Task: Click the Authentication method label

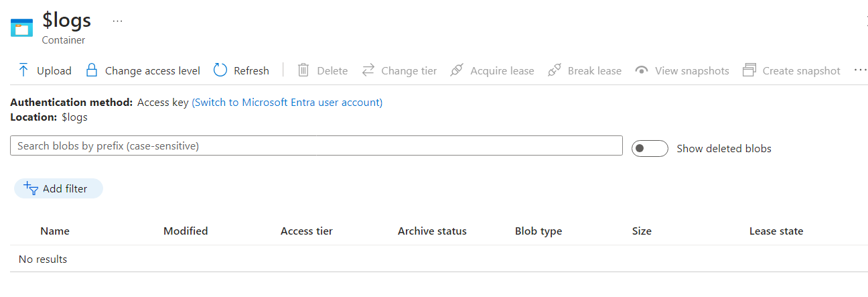Action: click(x=72, y=103)
